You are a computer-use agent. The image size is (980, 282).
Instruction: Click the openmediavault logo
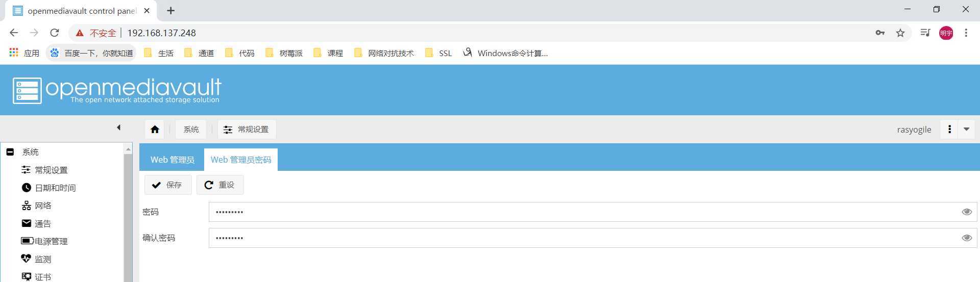click(x=117, y=90)
